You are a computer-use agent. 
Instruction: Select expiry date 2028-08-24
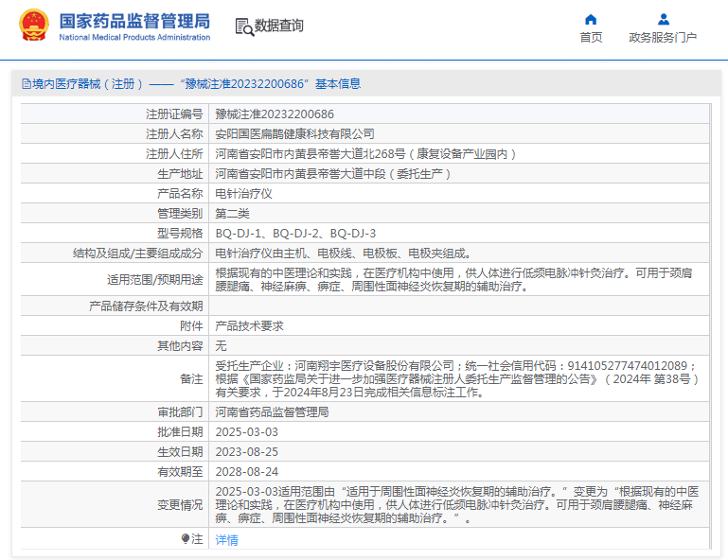pyautogui.click(x=246, y=472)
